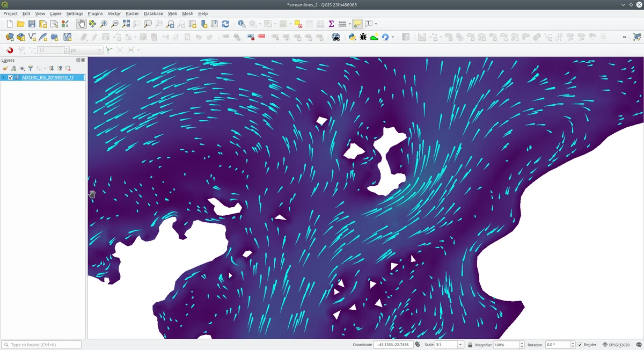Uncheck the ADCIRC_BG_20190910_1t layer visibility checkbox

(10, 77)
